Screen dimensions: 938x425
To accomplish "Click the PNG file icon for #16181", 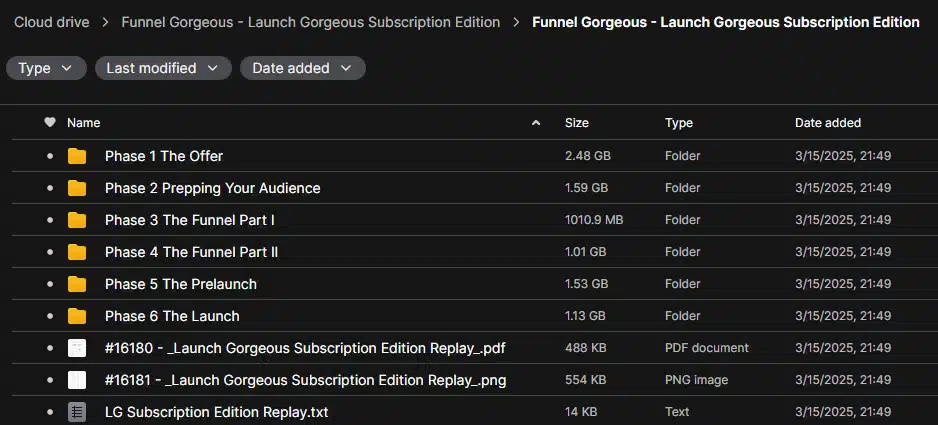I will point(77,380).
